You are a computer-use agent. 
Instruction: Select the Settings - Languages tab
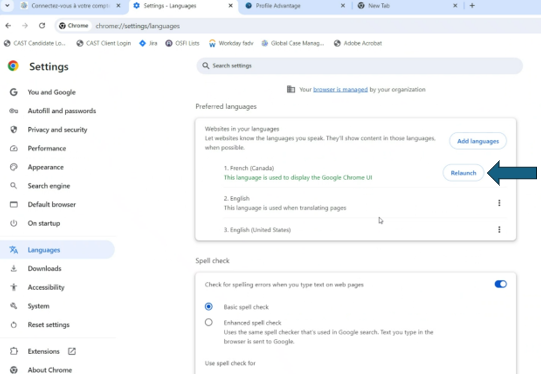point(184,6)
